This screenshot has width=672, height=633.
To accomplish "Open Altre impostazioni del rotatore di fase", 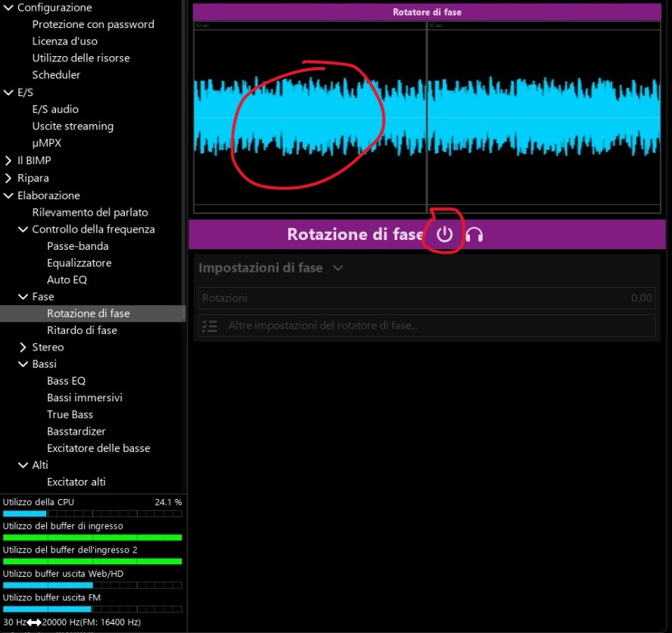I will [x=427, y=326].
